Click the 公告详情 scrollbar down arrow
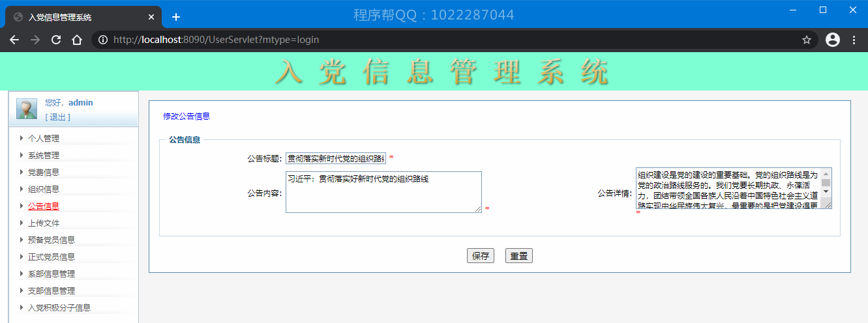Screen dimensions: 868x323 pyautogui.click(x=826, y=191)
